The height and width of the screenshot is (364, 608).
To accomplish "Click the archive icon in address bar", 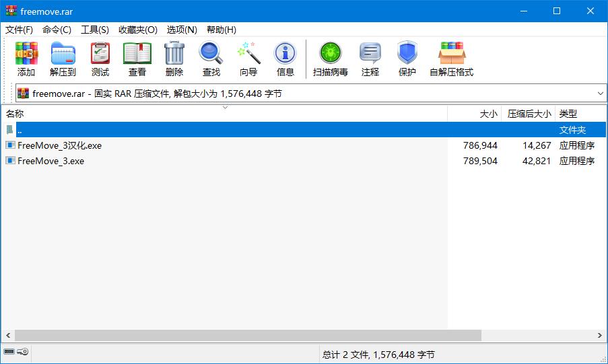I will tap(24, 94).
